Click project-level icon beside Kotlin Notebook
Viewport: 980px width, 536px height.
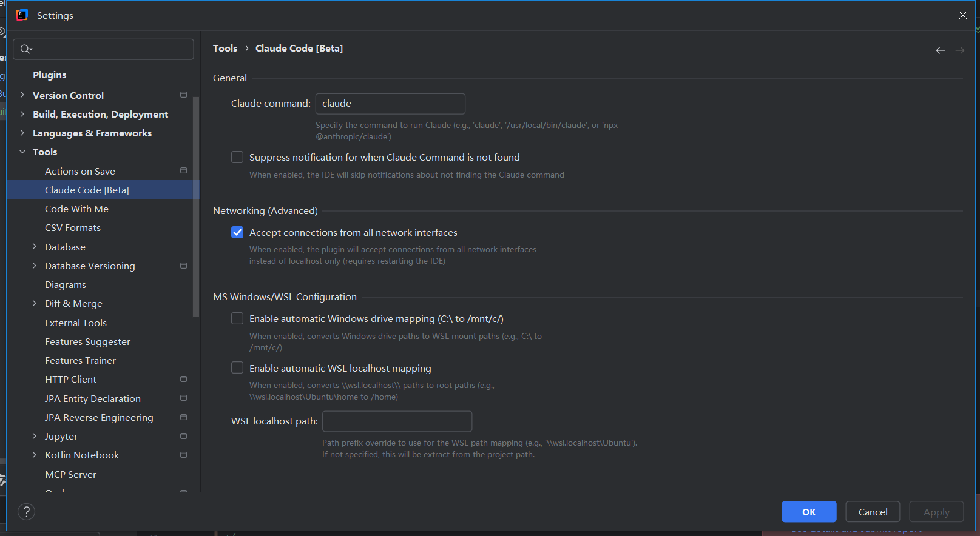click(183, 455)
